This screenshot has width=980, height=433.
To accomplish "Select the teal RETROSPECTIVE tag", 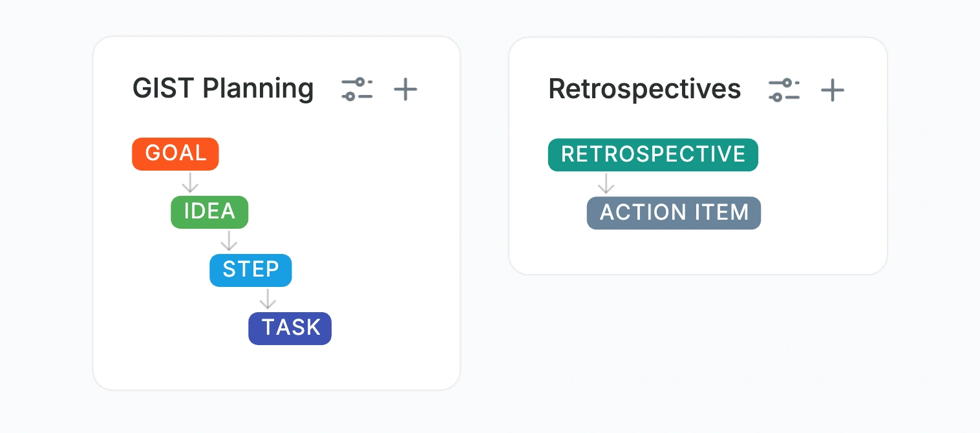I will 653,154.
